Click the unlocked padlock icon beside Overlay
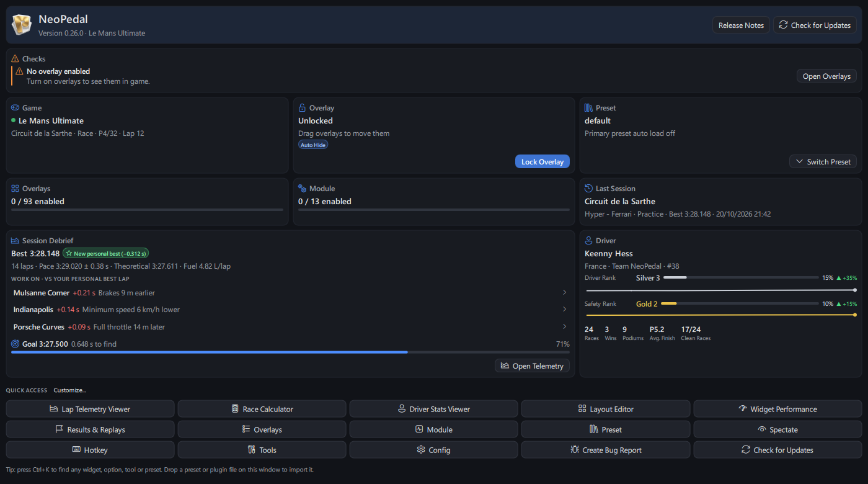Image resolution: width=868 pixels, height=484 pixels. pos(302,107)
